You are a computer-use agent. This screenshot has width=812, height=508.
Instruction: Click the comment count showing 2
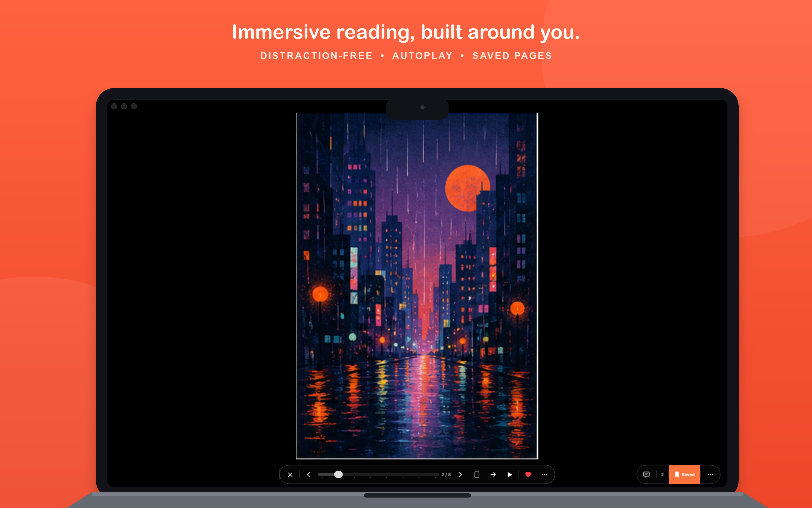click(662, 475)
